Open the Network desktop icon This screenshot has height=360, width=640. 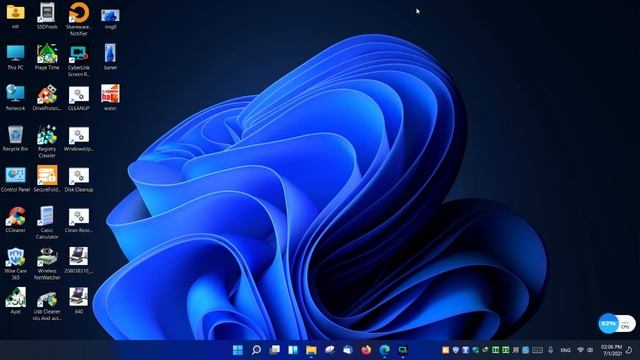16,97
